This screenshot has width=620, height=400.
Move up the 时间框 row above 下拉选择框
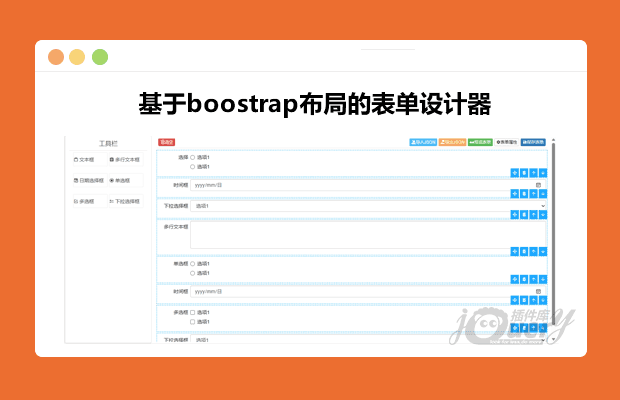pos(533,193)
